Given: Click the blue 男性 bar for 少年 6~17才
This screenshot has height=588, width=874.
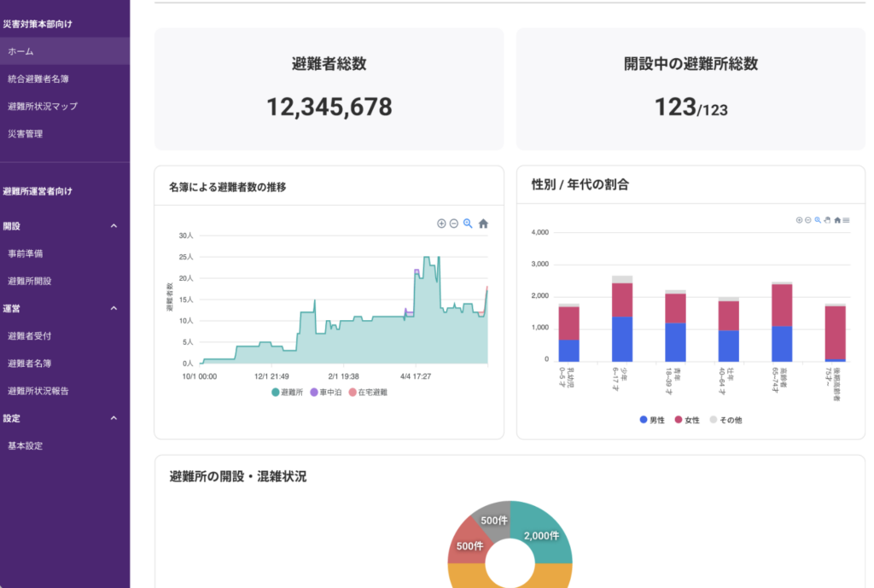Looking at the screenshot, I should [622, 339].
